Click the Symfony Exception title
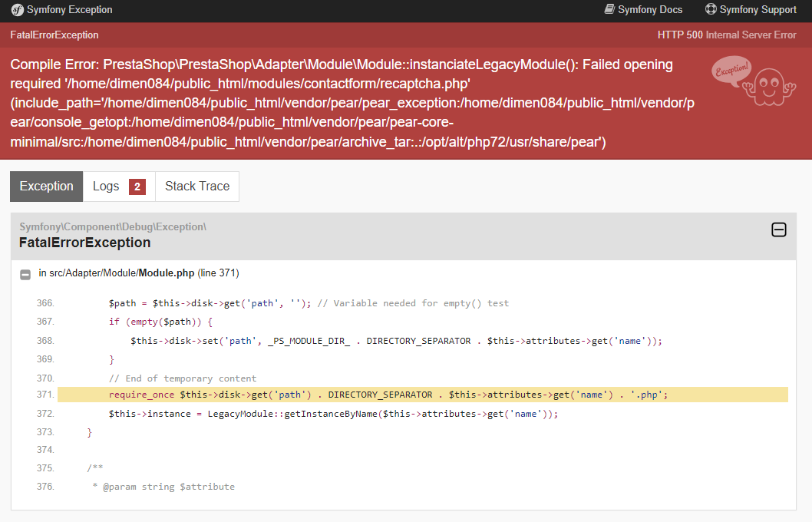This screenshot has height=522, width=812. coord(69,10)
